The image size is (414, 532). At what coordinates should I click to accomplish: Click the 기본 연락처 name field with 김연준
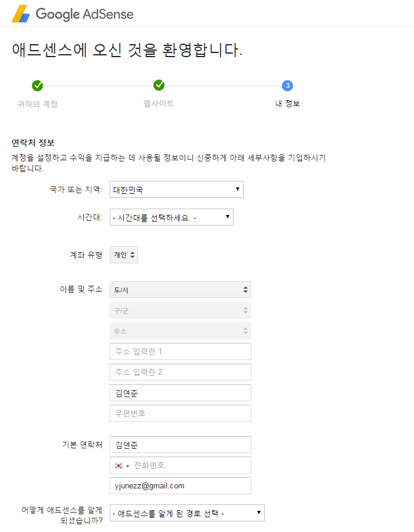pyautogui.click(x=180, y=445)
